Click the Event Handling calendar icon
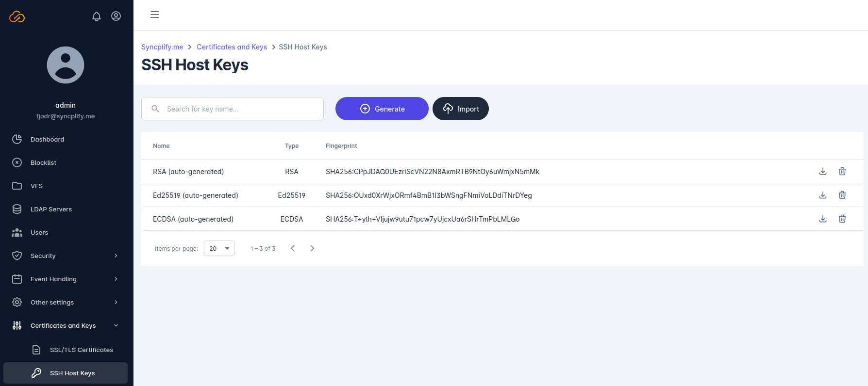 [17, 279]
